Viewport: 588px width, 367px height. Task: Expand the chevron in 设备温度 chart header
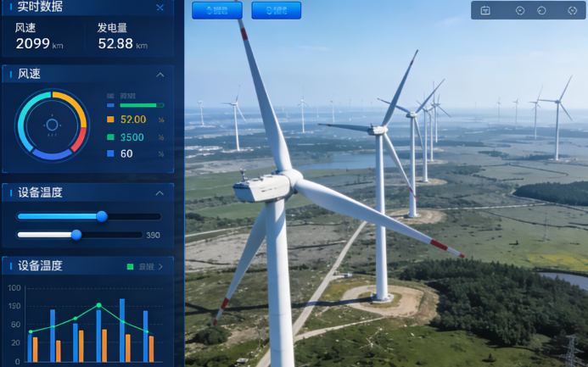[x=160, y=266]
